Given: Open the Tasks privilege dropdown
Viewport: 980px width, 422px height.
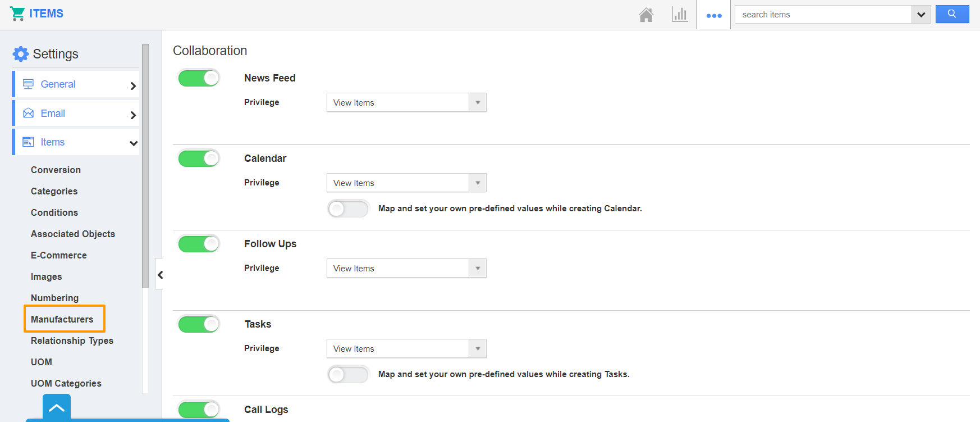Looking at the screenshot, I should click(406, 348).
